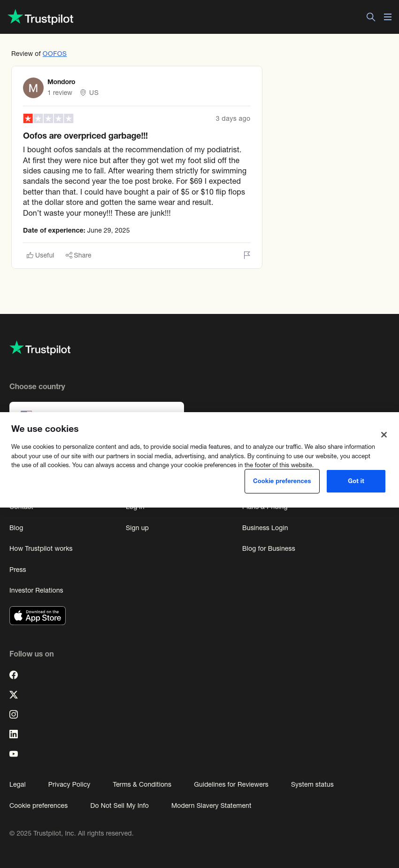
Task: Click the footer Trustpilot logo
Action: click(40, 348)
